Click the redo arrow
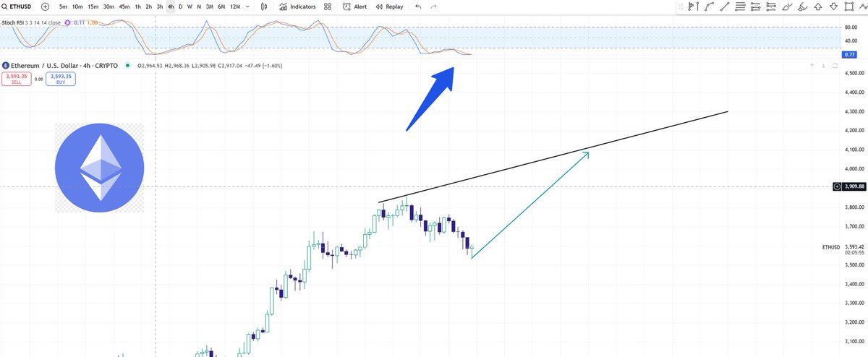 pos(434,7)
